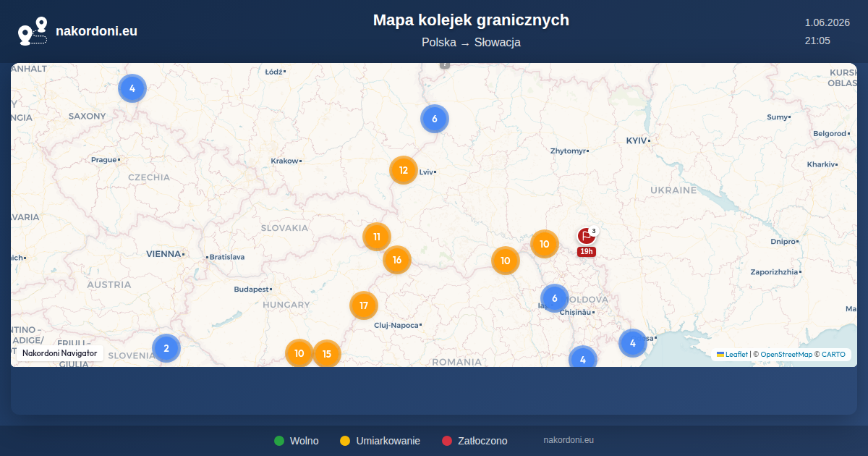Expand blue 6 cluster near Moldova
The image size is (868, 456).
(x=555, y=298)
